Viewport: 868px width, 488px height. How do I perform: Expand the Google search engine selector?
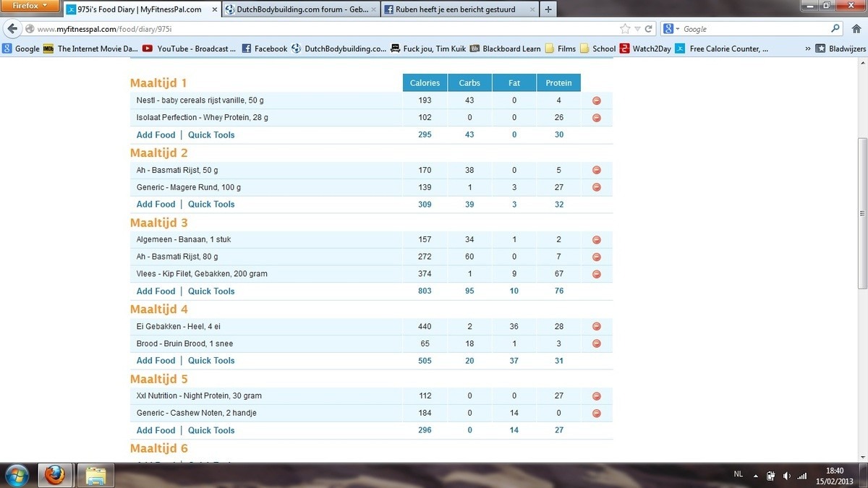(x=671, y=29)
